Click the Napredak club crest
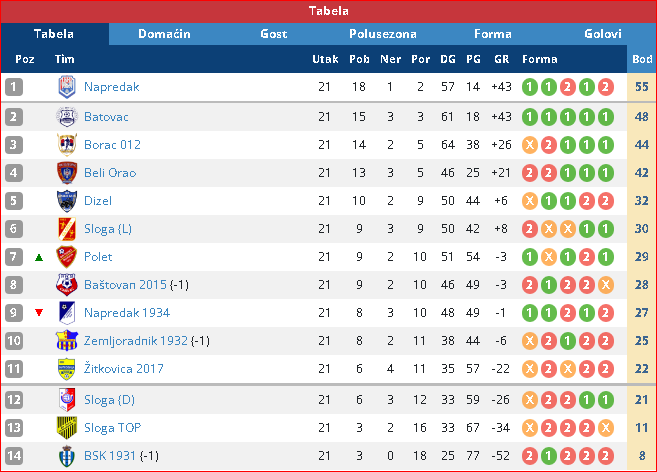This screenshot has height=472, width=657. tap(67, 87)
